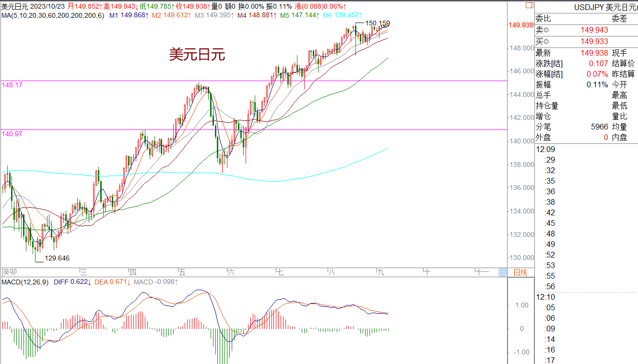Click the buy price 149.933
The height and width of the screenshot is (364, 638).
[x=594, y=42]
